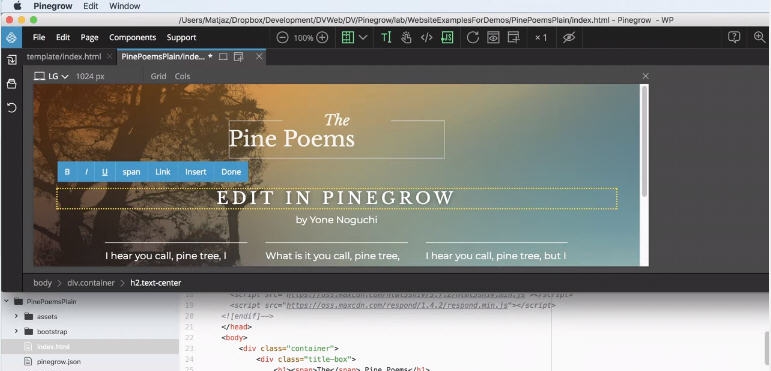Select body in the breadcrumb bar
Viewport: 771px width, 371px height.
click(42, 283)
